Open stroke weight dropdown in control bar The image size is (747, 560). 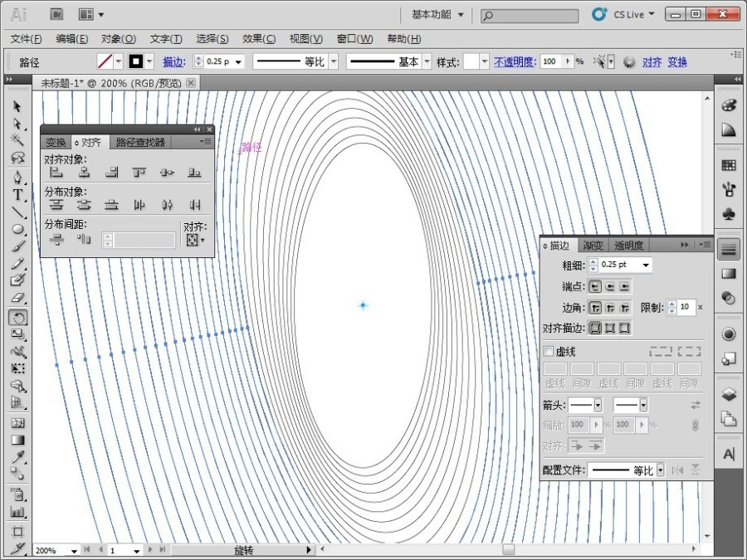238,62
